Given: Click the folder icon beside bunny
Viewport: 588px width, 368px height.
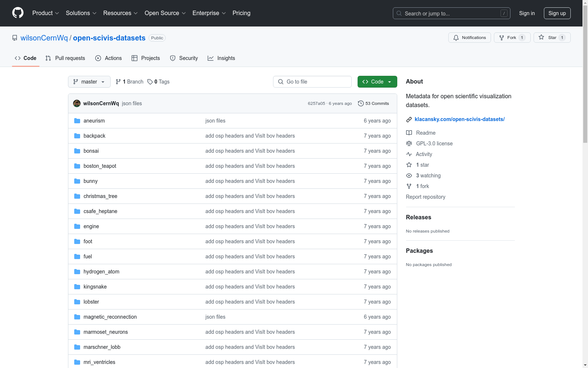Looking at the screenshot, I should click(x=77, y=181).
